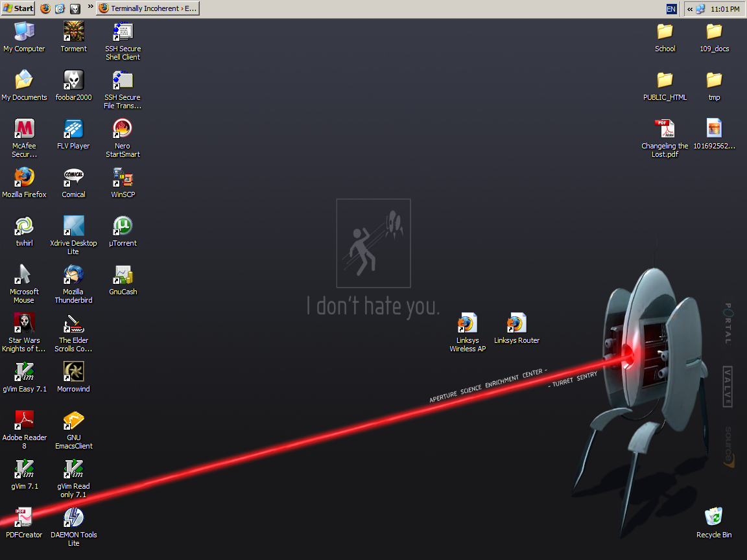Click the taskbar clock showing 11:01 PM
Screen dimensions: 747x560
click(725, 9)
